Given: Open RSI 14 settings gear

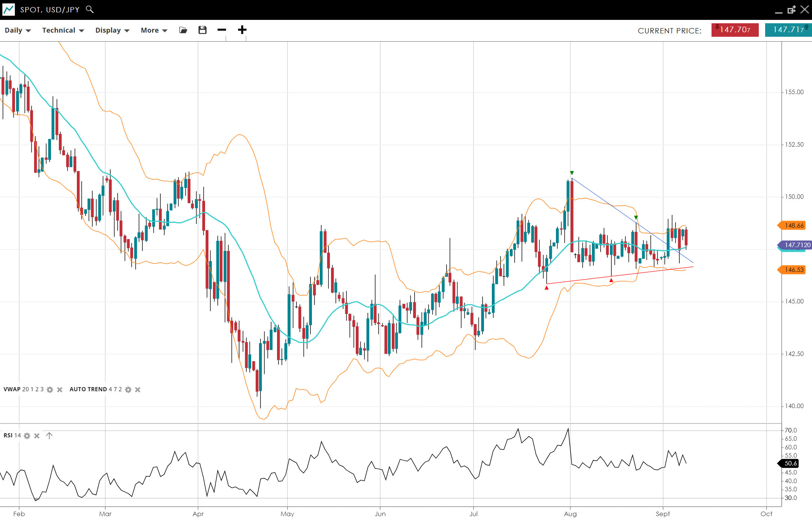Looking at the screenshot, I should click(27, 436).
